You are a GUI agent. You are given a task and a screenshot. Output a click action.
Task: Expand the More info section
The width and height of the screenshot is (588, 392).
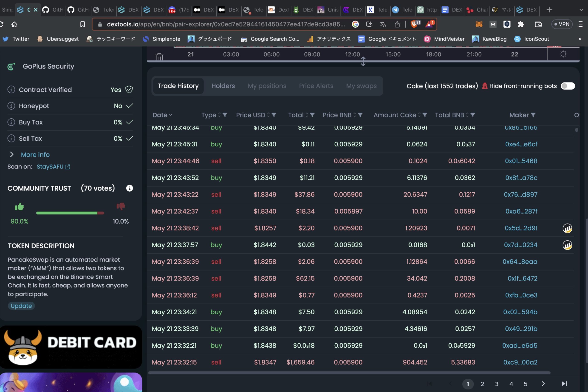(x=35, y=154)
